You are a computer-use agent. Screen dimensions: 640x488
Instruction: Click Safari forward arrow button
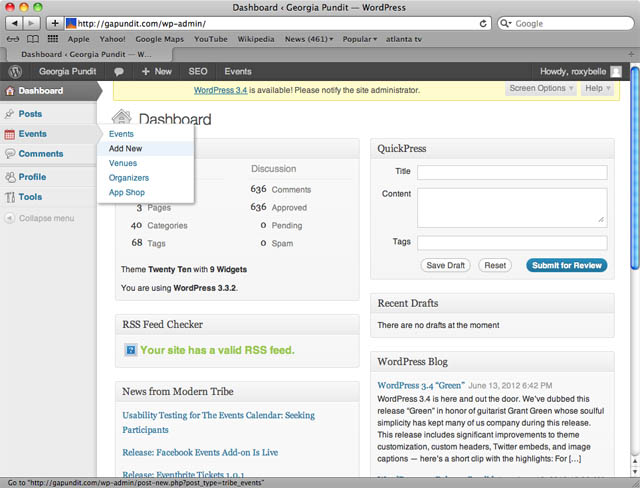pos(31,23)
